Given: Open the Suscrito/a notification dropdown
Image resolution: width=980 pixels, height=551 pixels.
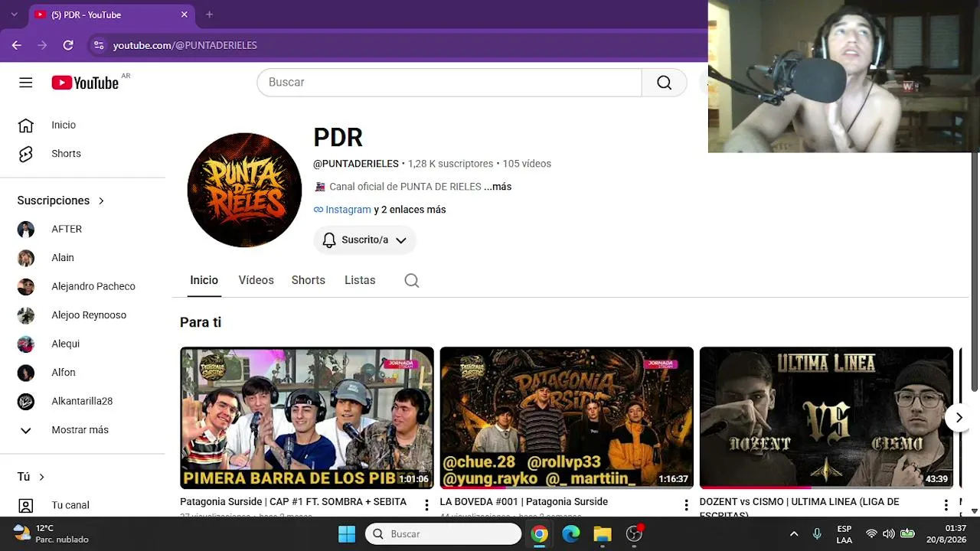Looking at the screenshot, I should [364, 240].
